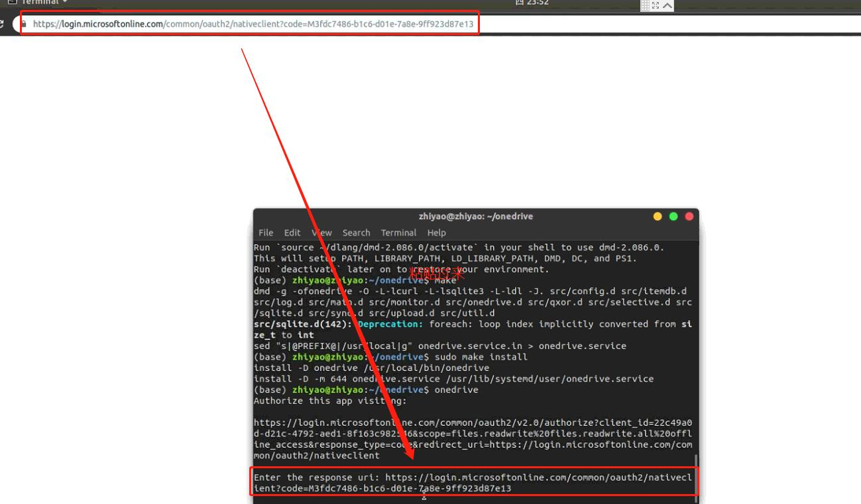Click the upward chevron icon in the top bar
This screenshot has height=504, width=861.
point(667,6)
